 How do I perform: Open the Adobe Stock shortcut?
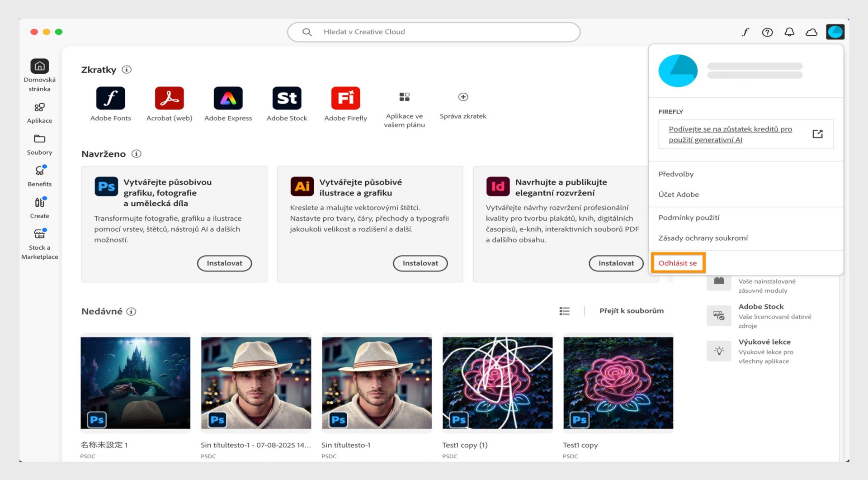coord(287,98)
